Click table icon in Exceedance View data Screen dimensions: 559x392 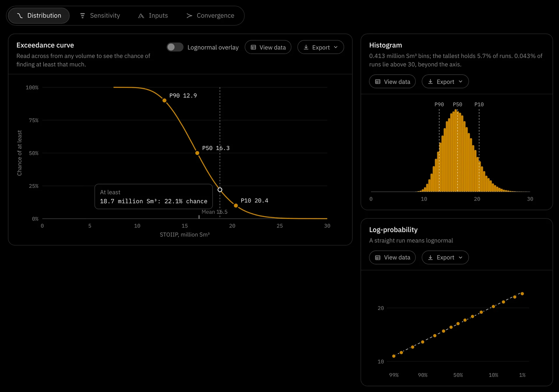click(x=253, y=47)
